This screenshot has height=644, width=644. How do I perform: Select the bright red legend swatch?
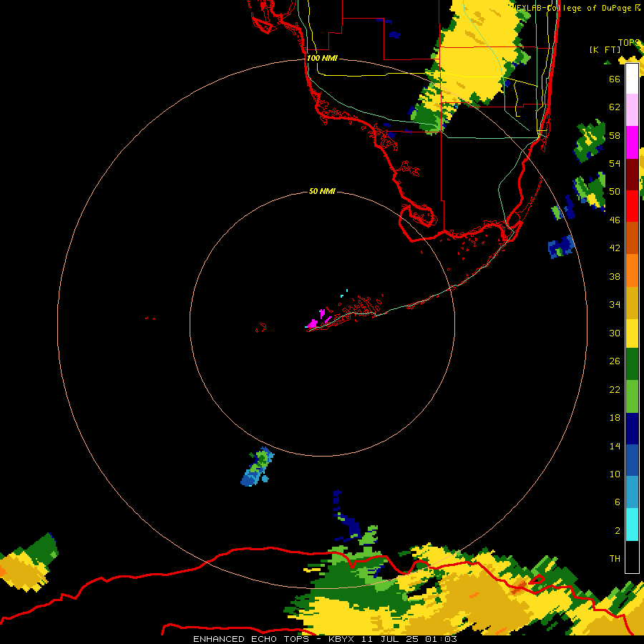632,206
